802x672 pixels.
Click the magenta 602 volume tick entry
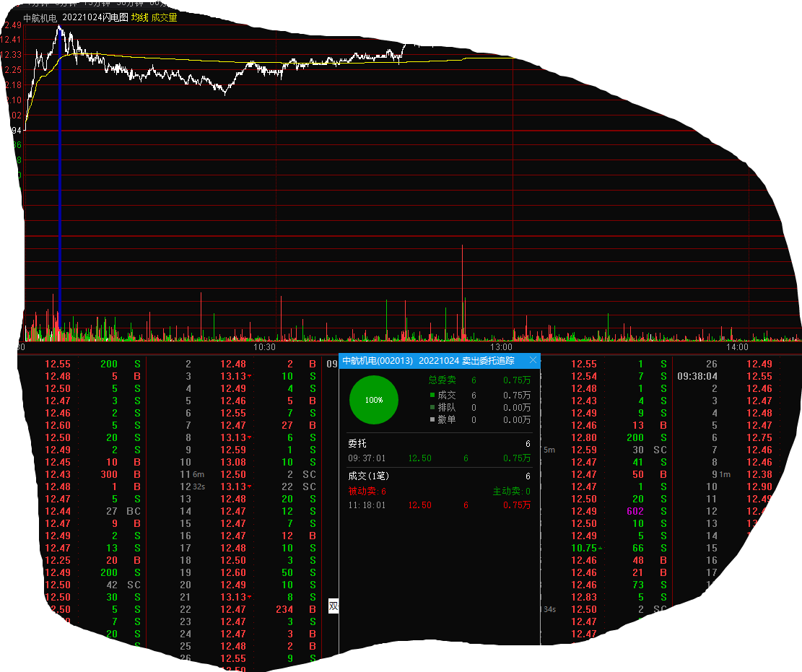(634, 511)
